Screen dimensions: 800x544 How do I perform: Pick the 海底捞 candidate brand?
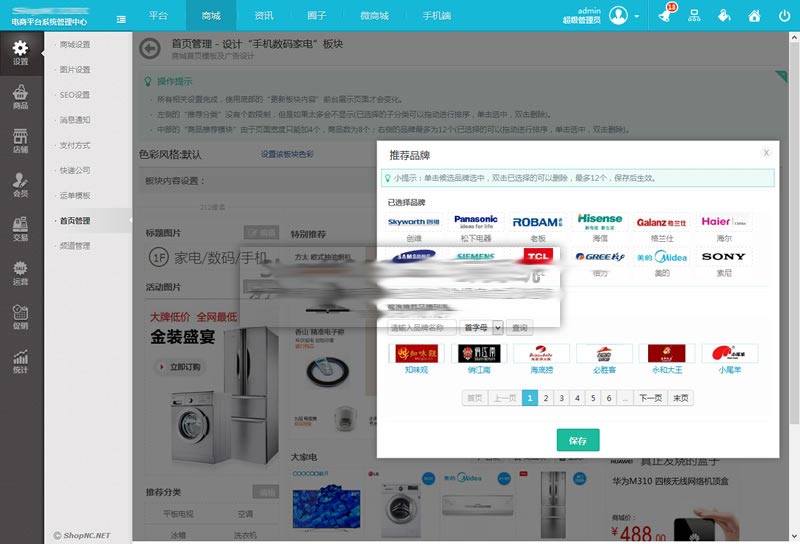coord(541,359)
